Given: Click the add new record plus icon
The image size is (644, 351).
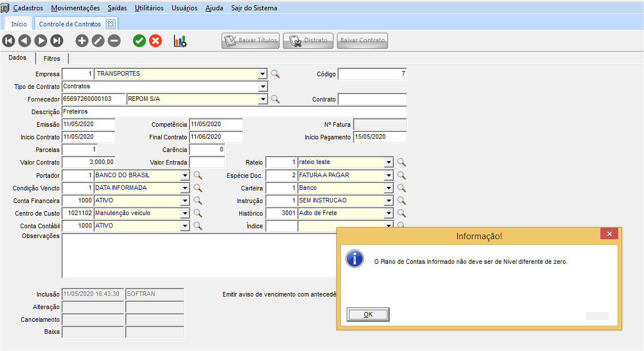Looking at the screenshot, I should tap(82, 41).
